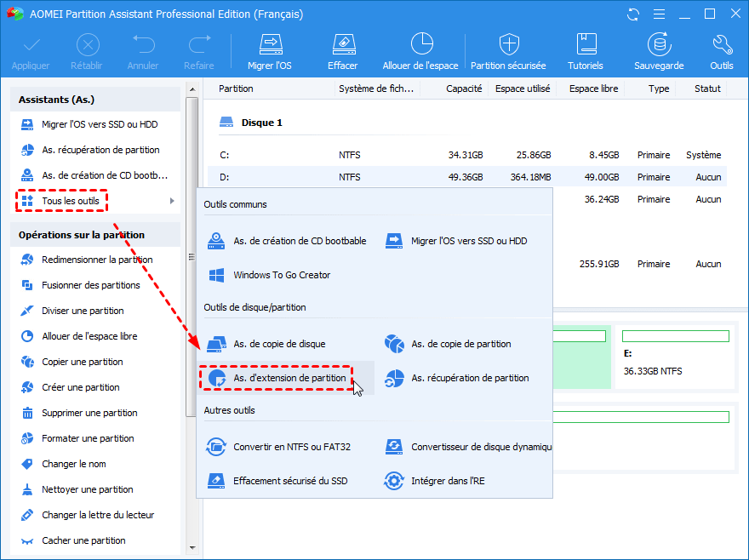749x560 pixels.
Task: Click the Annuler undo icon
Action: point(143,44)
